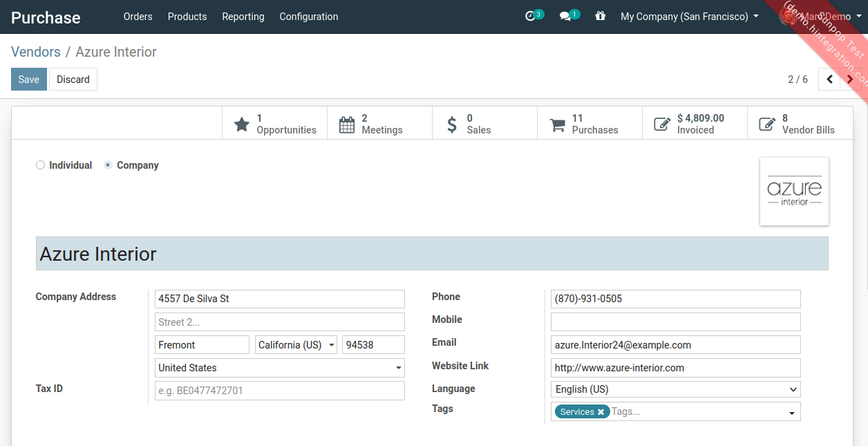The width and height of the screenshot is (868, 446).
Task: Open the United States country dropdown
Action: pyautogui.click(x=280, y=368)
